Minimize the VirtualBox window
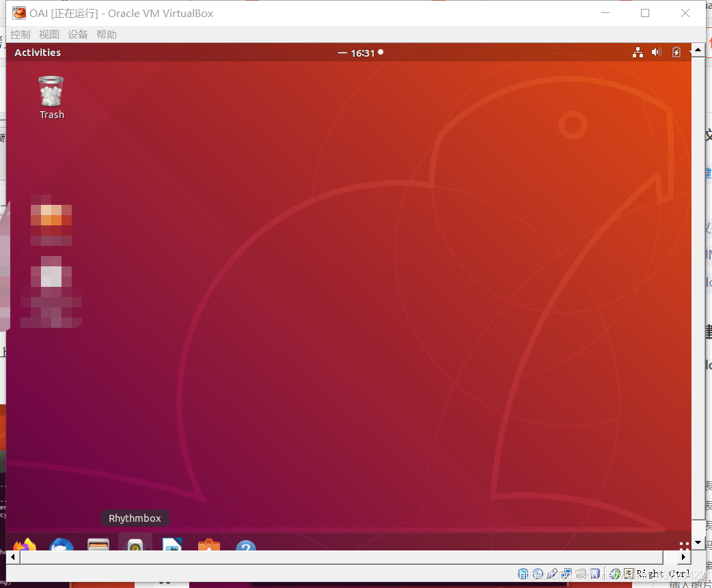The width and height of the screenshot is (712, 588). click(605, 13)
